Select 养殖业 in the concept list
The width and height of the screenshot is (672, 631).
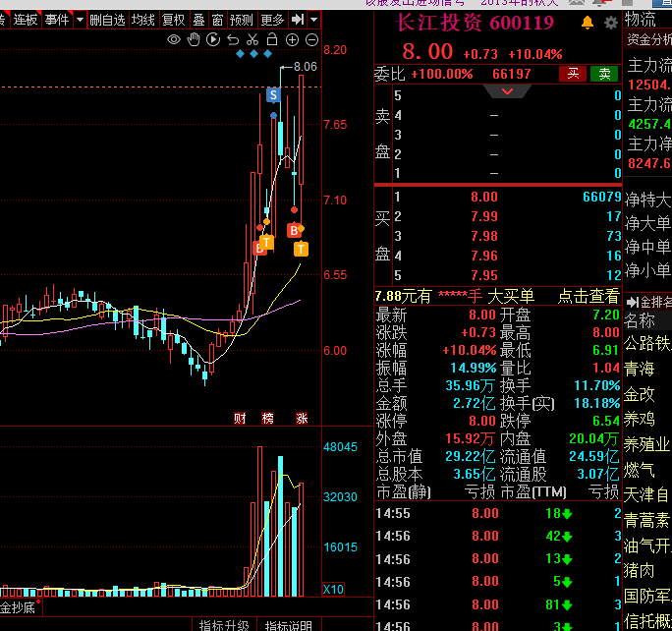pos(646,444)
